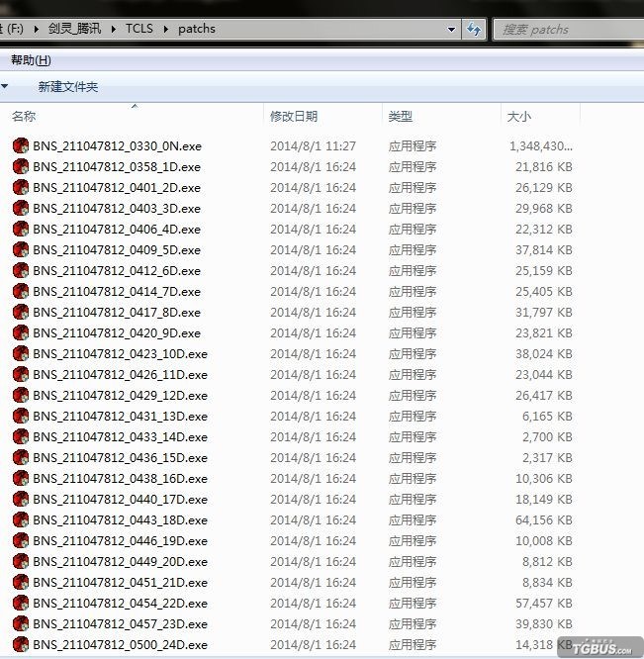Click size value 29,968 KB
The height and width of the screenshot is (659, 644).
pyautogui.click(x=544, y=208)
